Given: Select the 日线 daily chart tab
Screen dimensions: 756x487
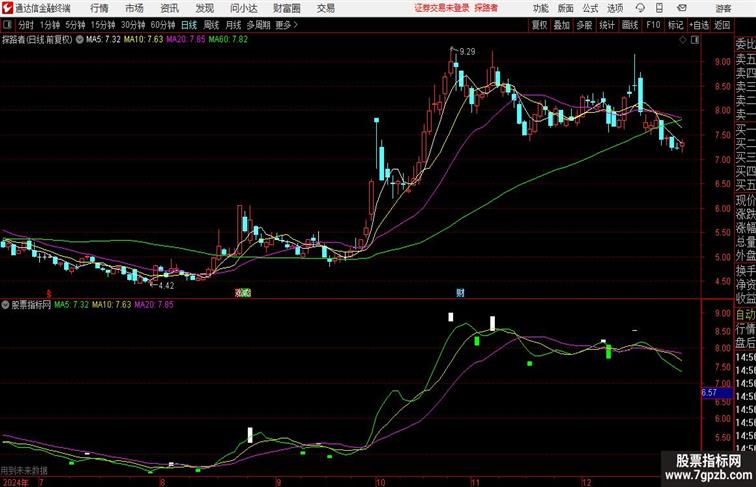Looking at the screenshot, I should pyautogui.click(x=189, y=25).
